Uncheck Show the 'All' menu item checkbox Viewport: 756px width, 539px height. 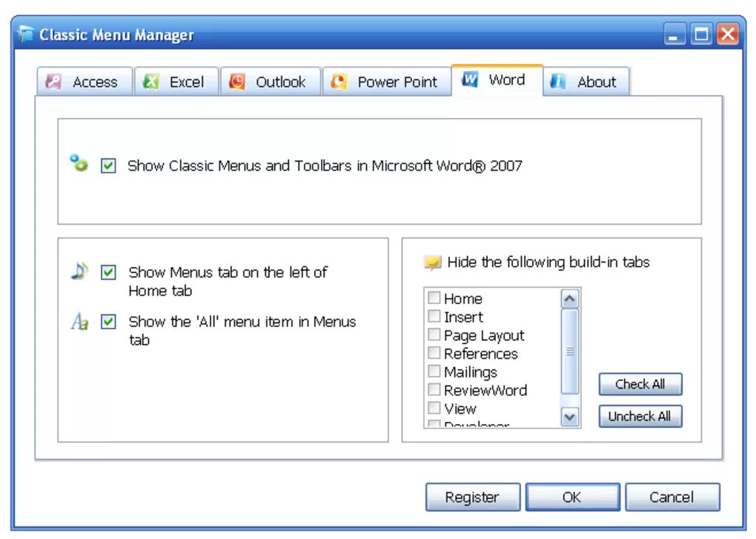tap(108, 322)
